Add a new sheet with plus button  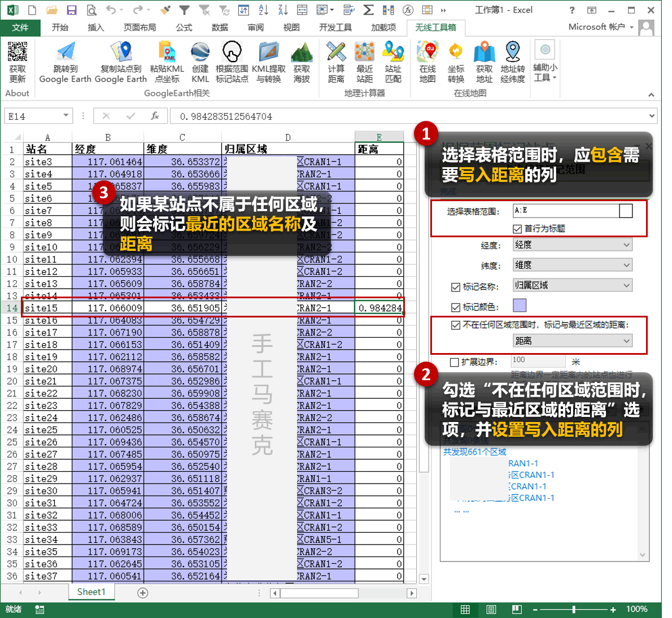(143, 593)
